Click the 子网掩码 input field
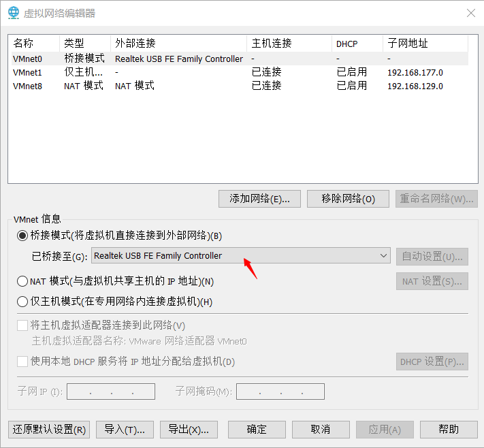Image resolution: width=484 pixels, height=448 pixels. 280,391
